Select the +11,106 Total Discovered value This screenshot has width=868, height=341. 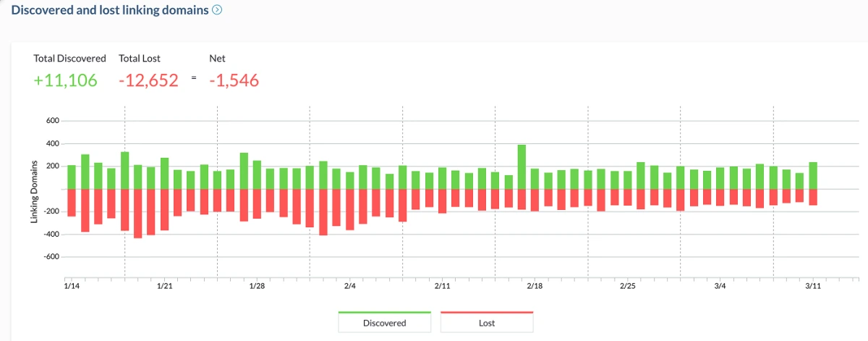pyautogui.click(x=65, y=80)
